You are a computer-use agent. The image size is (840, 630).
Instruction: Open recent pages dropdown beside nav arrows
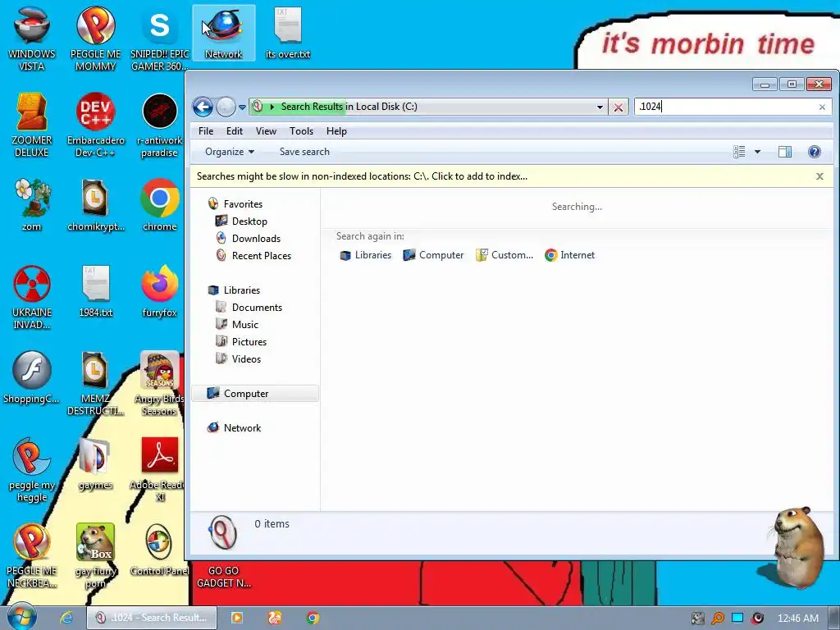(x=242, y=107)
